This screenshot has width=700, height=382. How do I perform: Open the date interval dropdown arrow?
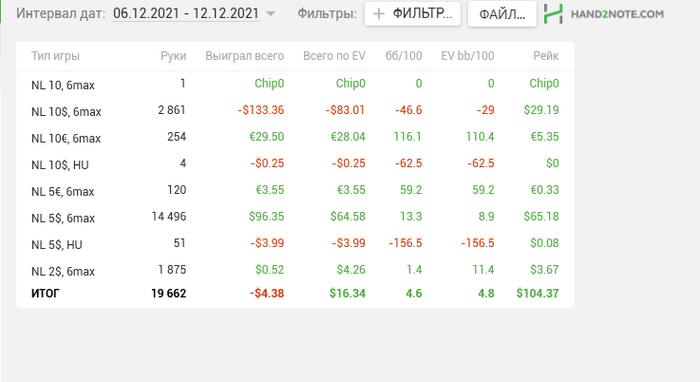[x=271, y=14]
